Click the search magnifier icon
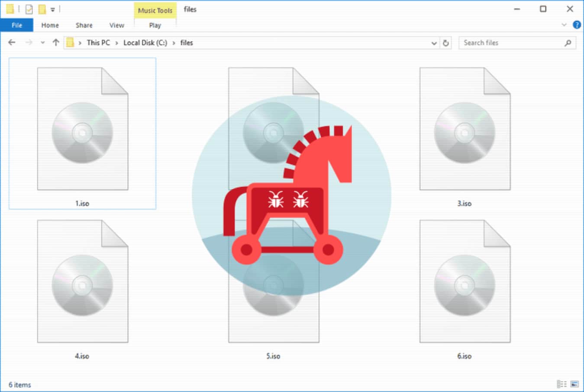This screenshot has height=392, width=584. click(568, 43)
